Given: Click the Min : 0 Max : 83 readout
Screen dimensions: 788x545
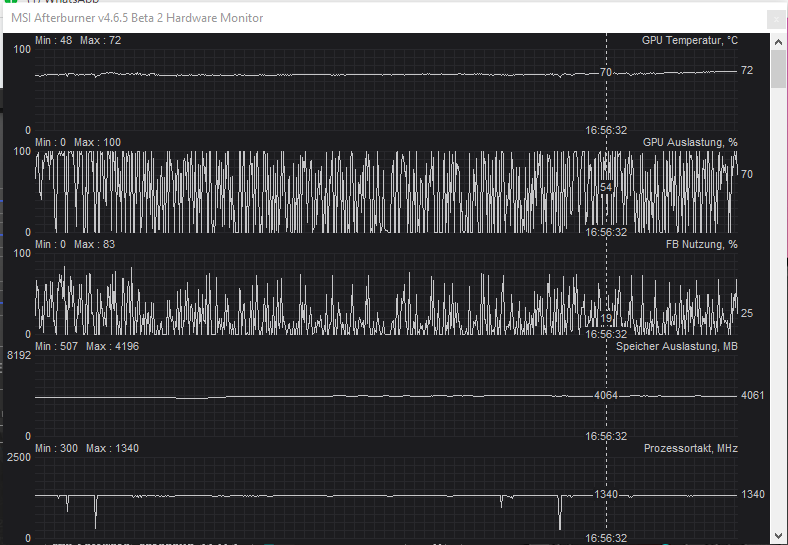Looking at the screenshot, I should tap(75, 244).
